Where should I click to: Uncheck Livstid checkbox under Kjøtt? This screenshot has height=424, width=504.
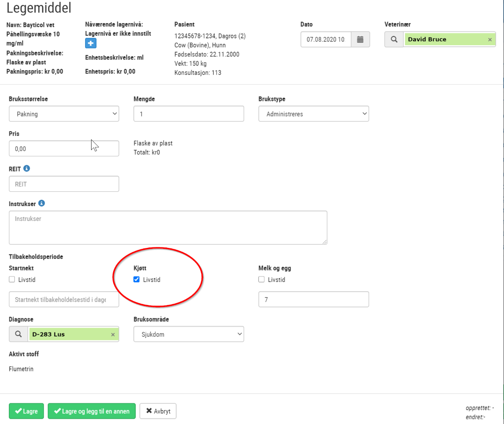point(137,279)
